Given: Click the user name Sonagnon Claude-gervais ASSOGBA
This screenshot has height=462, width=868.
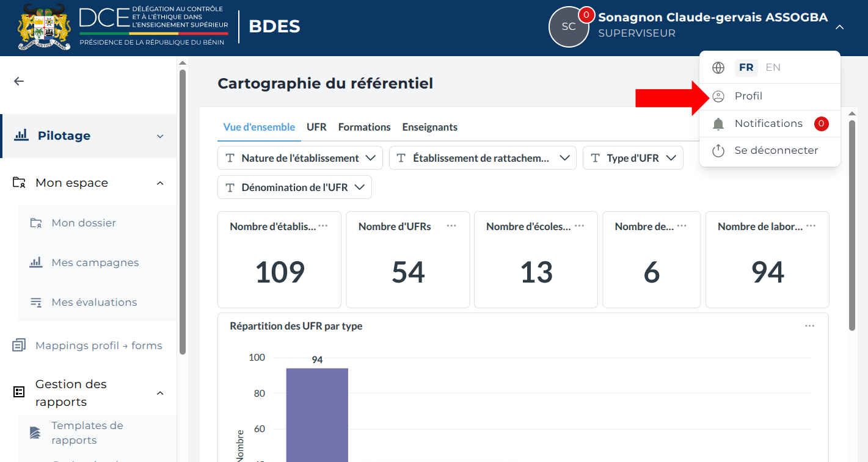Looking at the screenshot, I should 713,18.
